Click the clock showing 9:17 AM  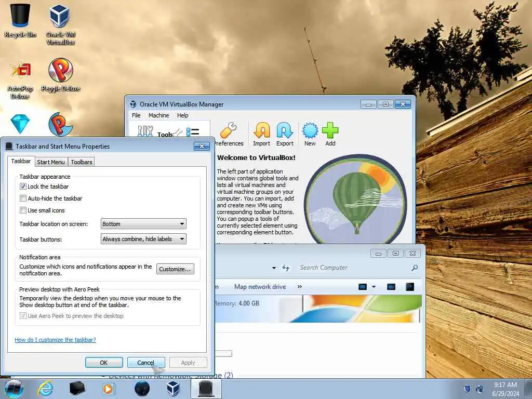(506, 389)
